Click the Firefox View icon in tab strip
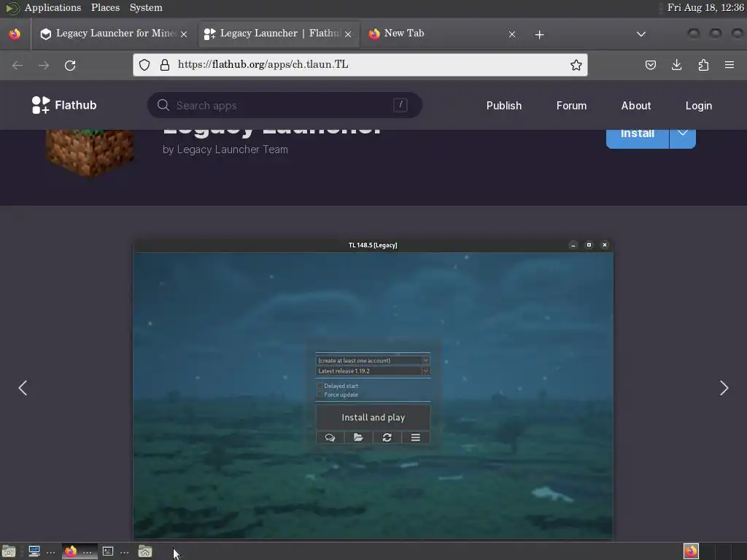The height and width of the screenshot is (560, 747). tap(15, 34)
